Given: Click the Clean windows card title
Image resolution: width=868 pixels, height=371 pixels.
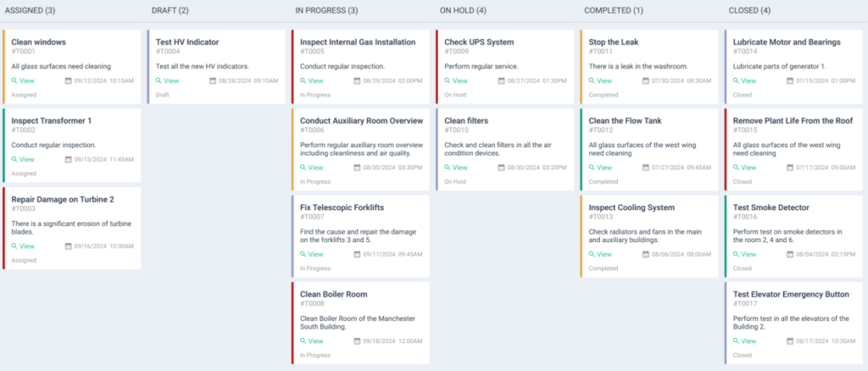Looking at the screenshot, I should pos(39,42).
